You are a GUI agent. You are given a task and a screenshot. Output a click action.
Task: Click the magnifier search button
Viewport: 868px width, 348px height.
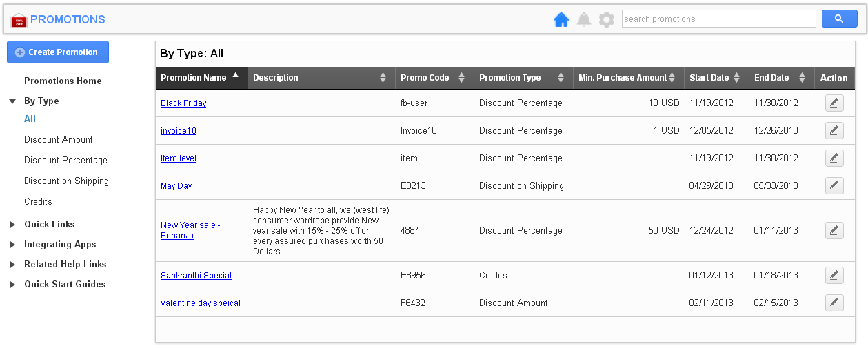pos(839,19)
